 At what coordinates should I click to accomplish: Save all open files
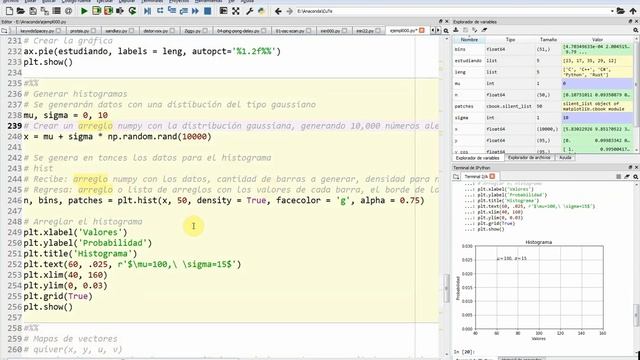(x=44, y=11)
